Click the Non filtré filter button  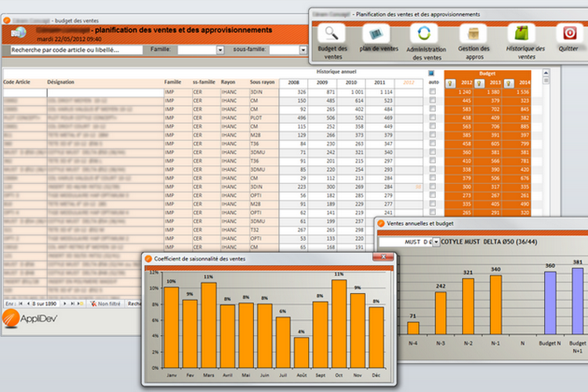click(105, 303)
